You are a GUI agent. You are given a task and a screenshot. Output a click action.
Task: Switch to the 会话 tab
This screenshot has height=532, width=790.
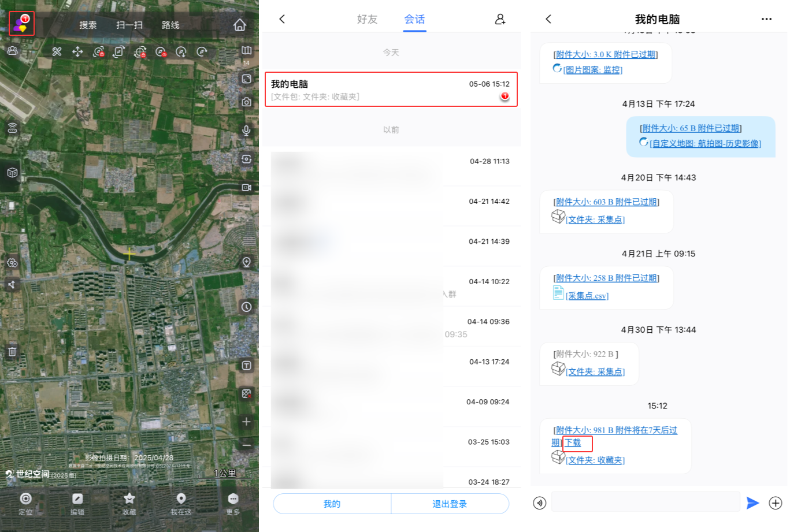click(414, 19)
